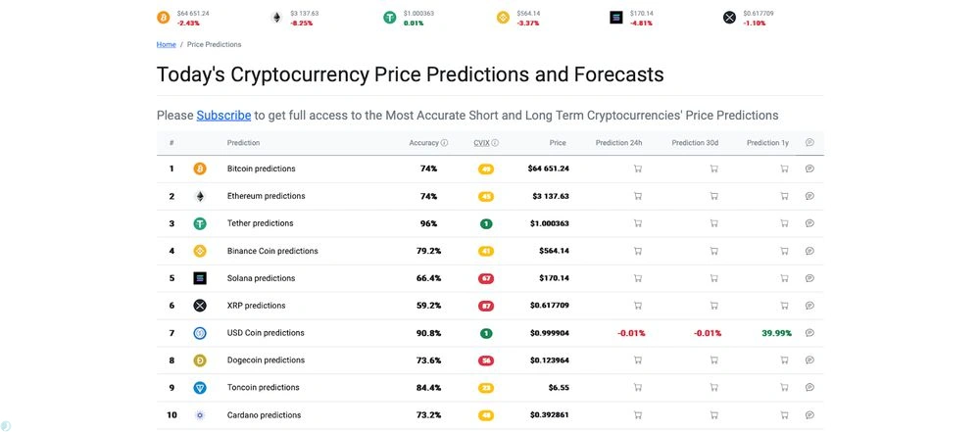Click the Dogecoin coin icon

[200, 360]
